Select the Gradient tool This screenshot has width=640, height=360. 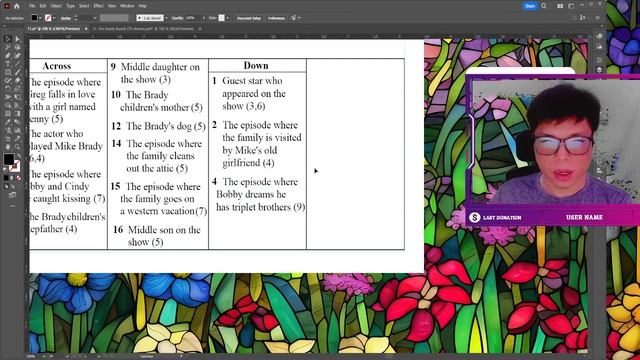[x=17, y=113]
